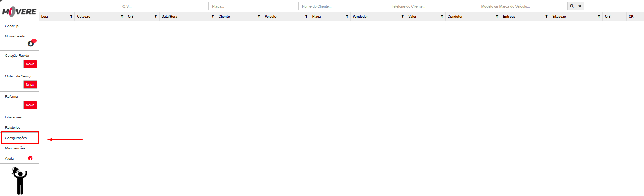
Task: Click the Modelo ou Marca do Veículo field
Action: tap(523, 6)
